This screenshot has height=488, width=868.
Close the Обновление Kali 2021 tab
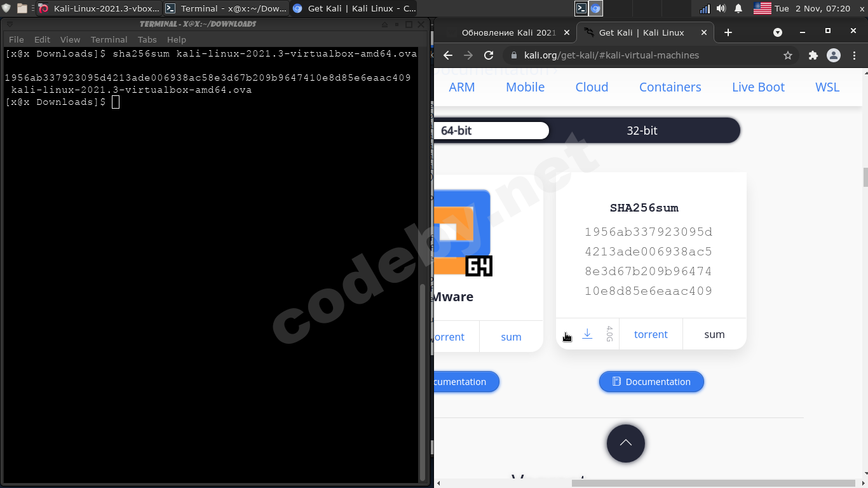[x=567, y=32]
